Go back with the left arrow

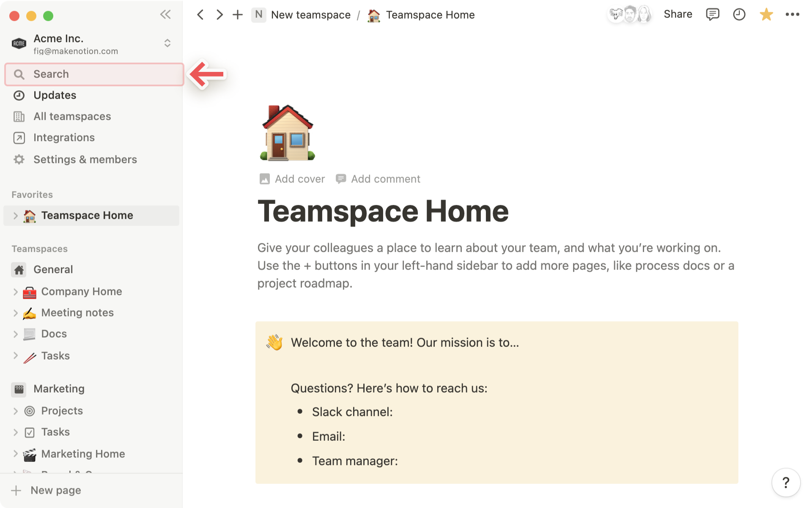tap(200, 15)
